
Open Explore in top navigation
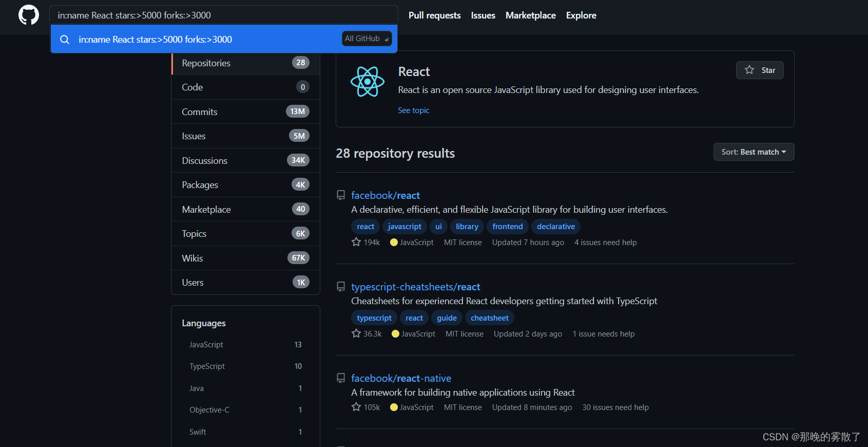pyautogui.click(x=581, y=15)
